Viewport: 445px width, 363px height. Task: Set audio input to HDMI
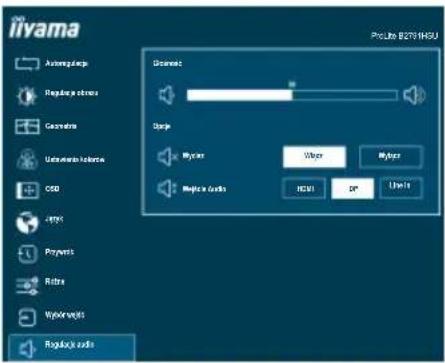point(304,189)
